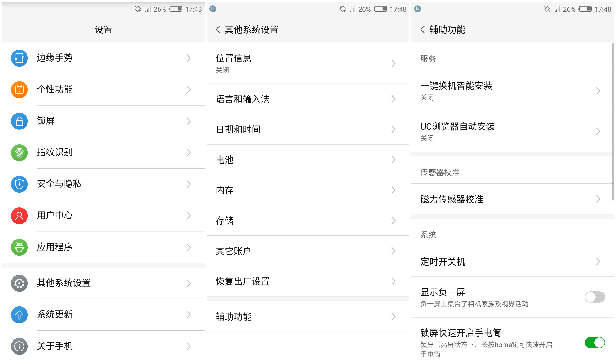Tap the green 指纹识别 fingerprint icon
The height and width of the screenshot is (364, 616).
19,153
